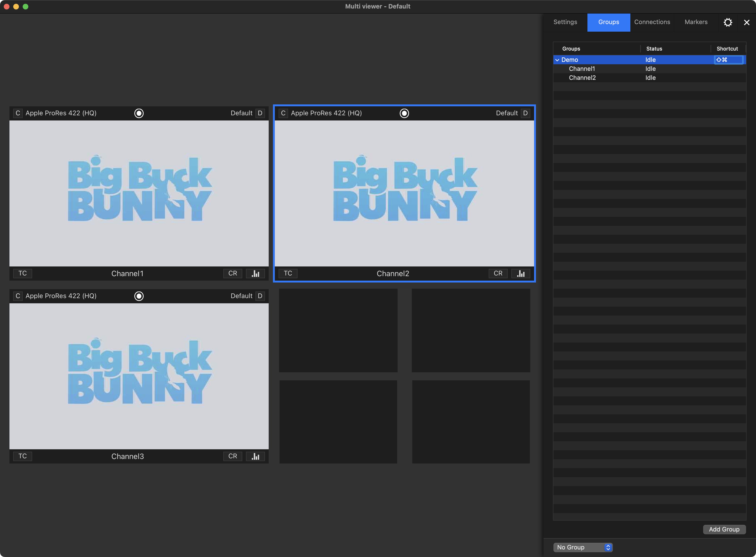The image size is (756, 557).
Task: Click the C button on Channel2 viewer
Action: pos(283,113)
